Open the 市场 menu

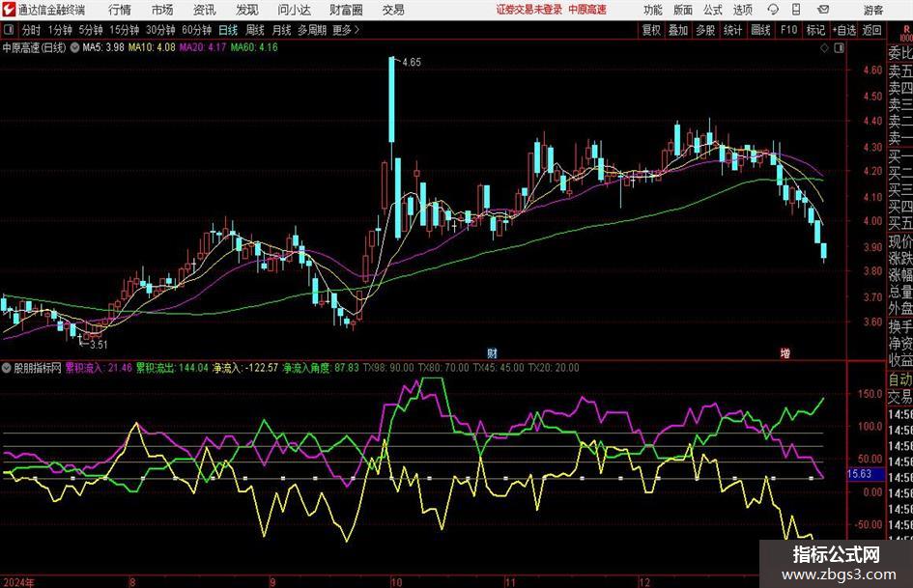coord(162,10)
